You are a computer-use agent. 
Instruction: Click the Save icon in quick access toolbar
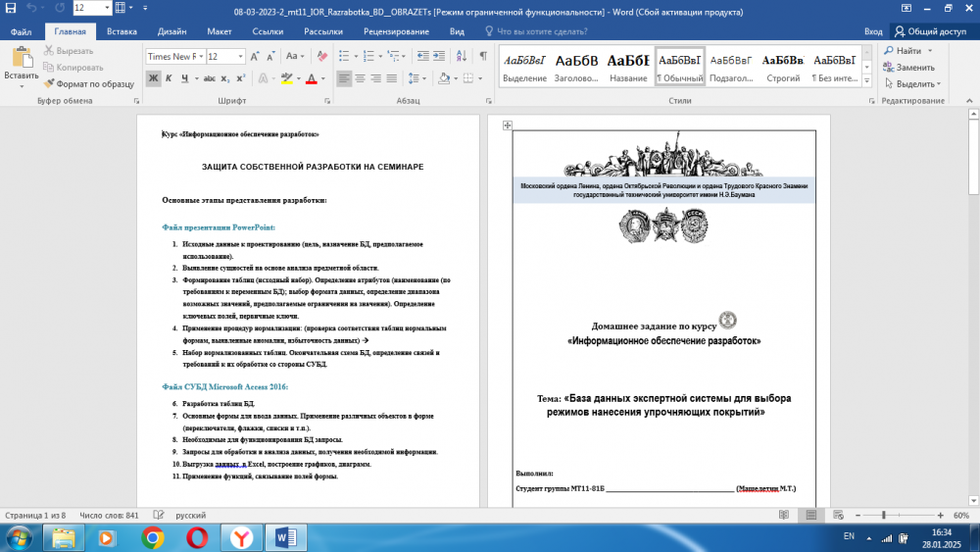[x=10, y=8]
